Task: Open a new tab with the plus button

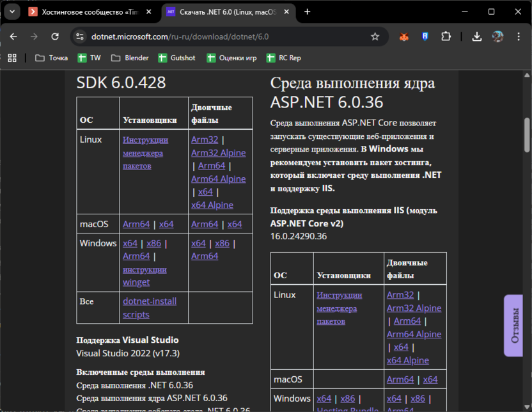Action: coord(308,12)
